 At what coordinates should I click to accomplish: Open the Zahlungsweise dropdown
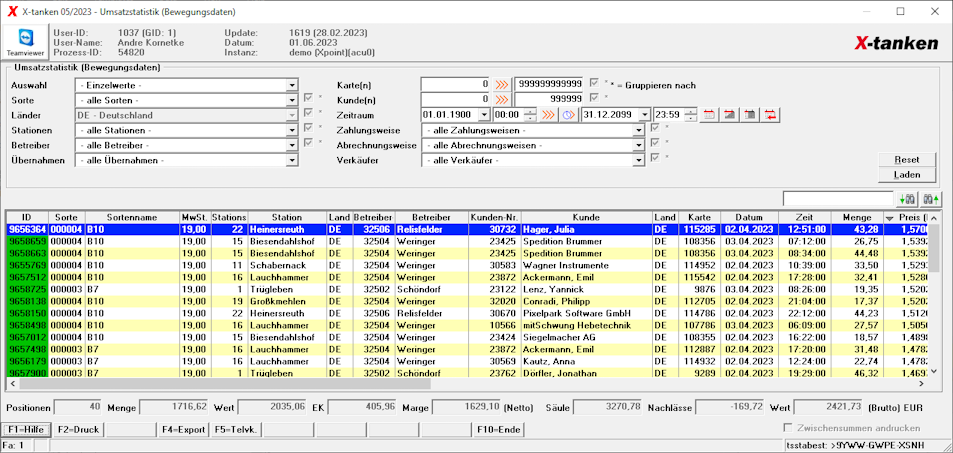click(638, 130)
